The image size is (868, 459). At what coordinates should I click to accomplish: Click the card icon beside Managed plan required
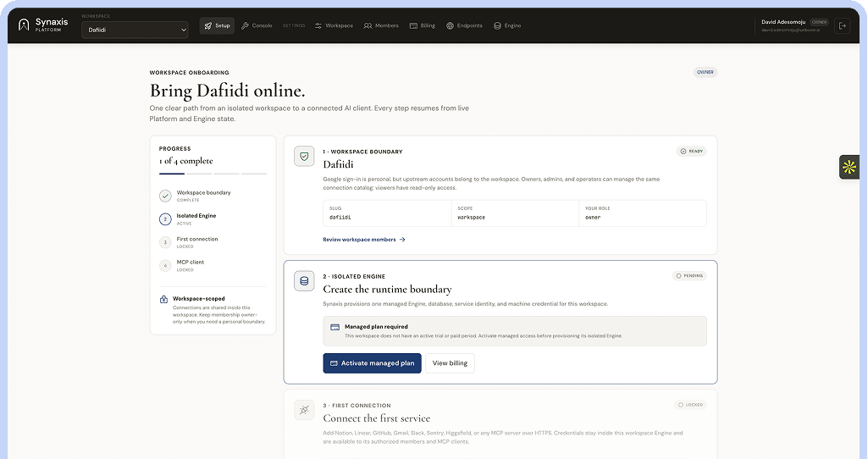[x=334, y=327]
